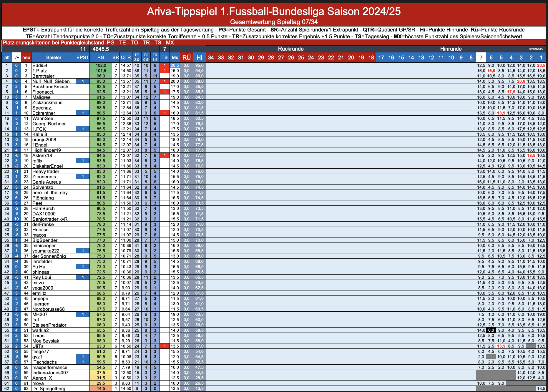
Task: Click matchday header 17
Action: click(381, 57)
